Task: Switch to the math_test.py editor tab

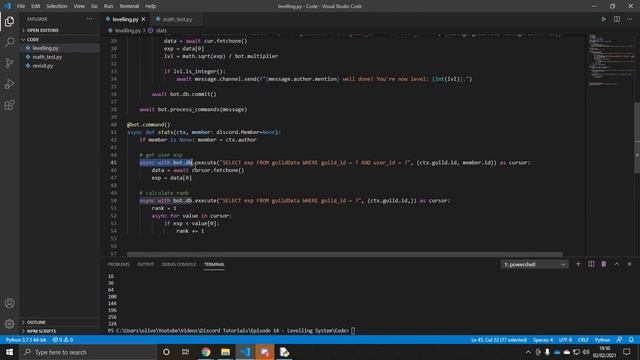Action: click(x=176, y=19)
